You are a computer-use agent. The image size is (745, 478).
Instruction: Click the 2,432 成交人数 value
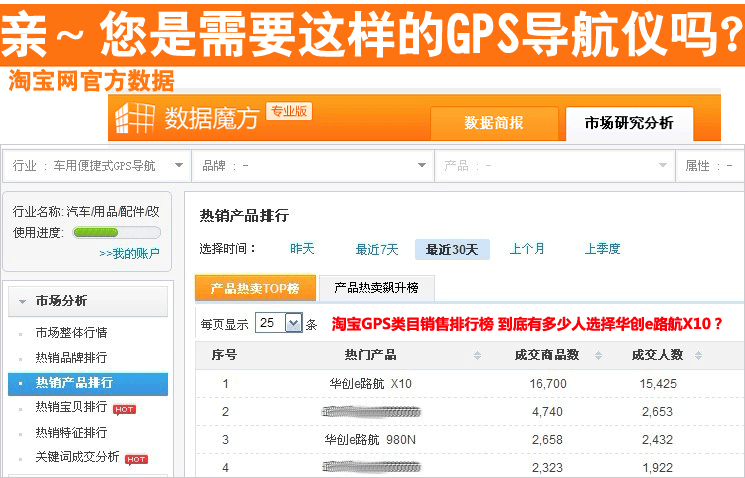[658, 440]
